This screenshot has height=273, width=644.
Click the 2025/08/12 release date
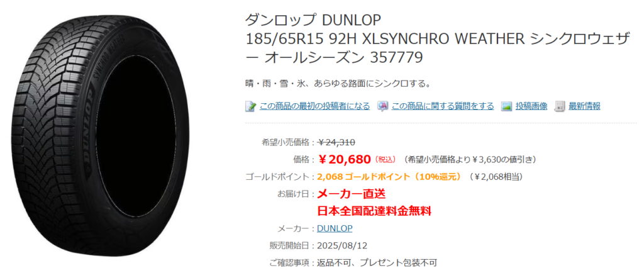tap(343, 245)
